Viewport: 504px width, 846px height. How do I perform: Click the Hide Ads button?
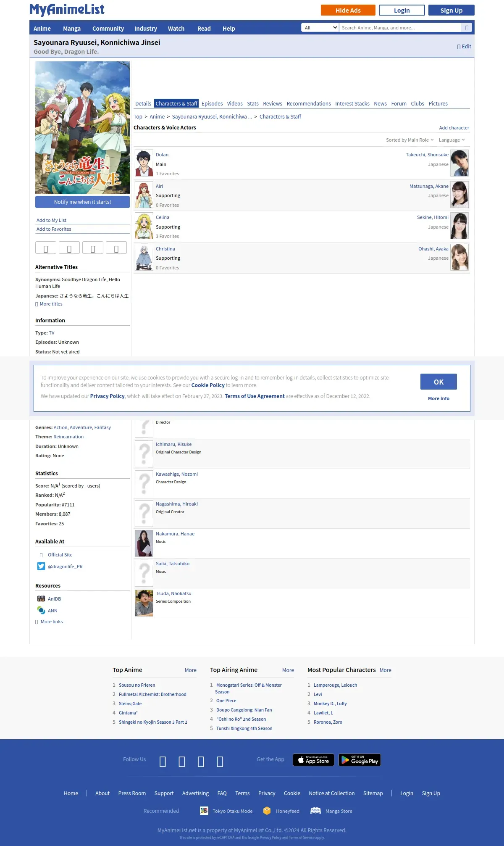348,10
